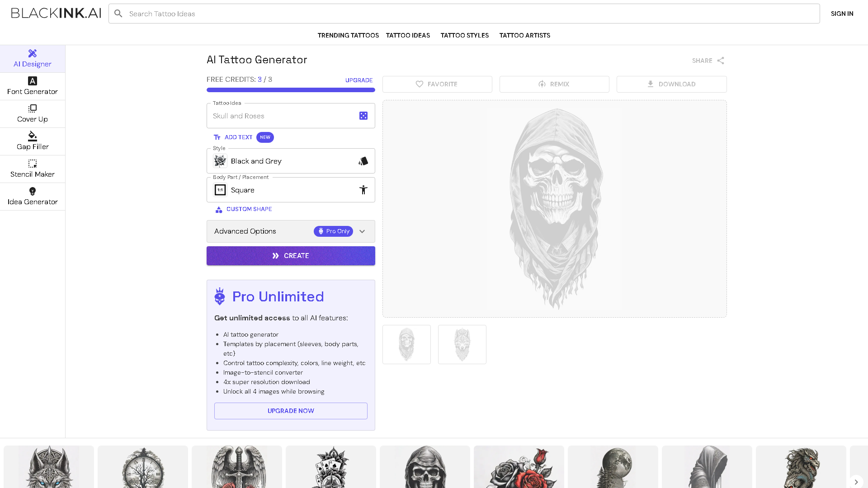The width and height of the screenshot is (868, 488).
Task: Open the Square placement dropdown
Action: (291, 190)
